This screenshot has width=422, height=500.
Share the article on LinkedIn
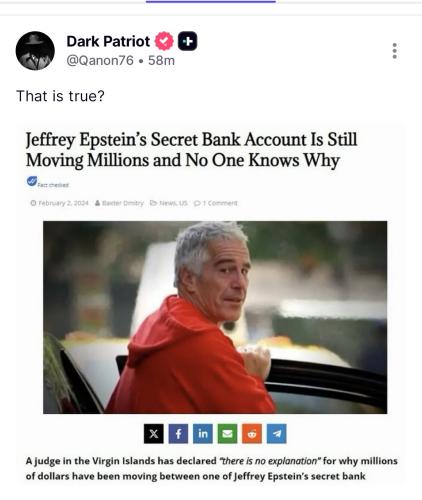tap(203, 434)
